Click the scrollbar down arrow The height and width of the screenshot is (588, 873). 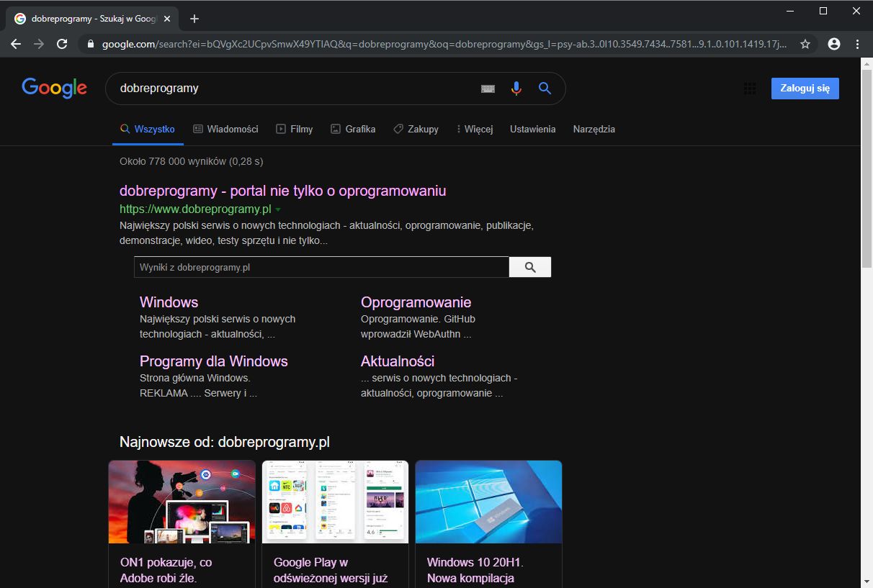click(x=867, y=581)
